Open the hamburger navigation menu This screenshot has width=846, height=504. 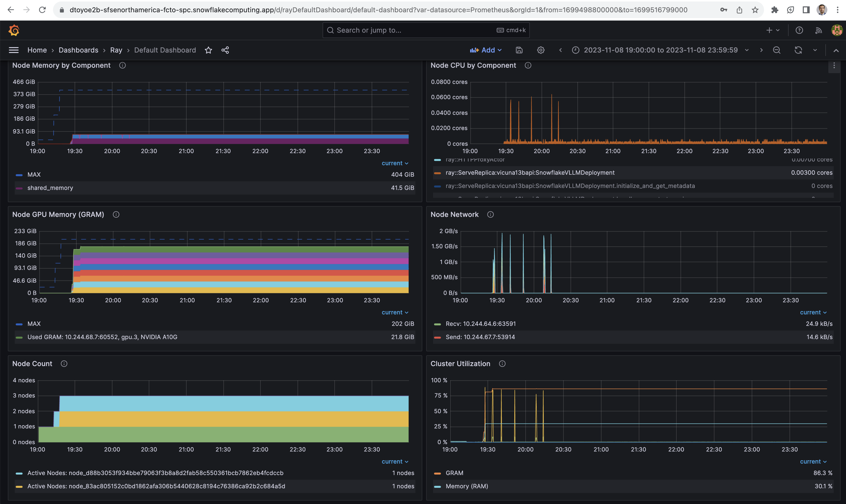click(x=14, y=50)
